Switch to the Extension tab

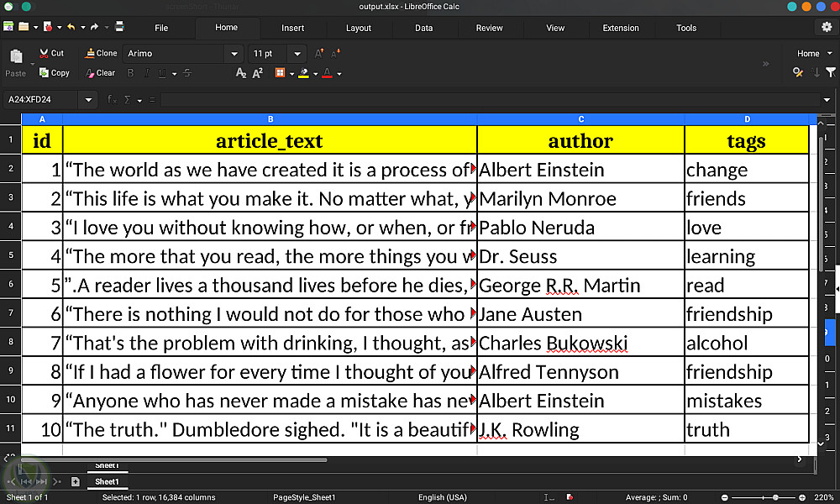(621, 28)
